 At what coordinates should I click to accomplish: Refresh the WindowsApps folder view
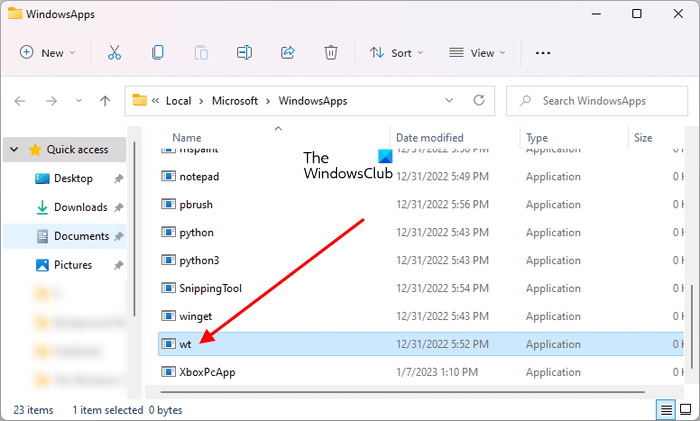[x=479, y=100]
